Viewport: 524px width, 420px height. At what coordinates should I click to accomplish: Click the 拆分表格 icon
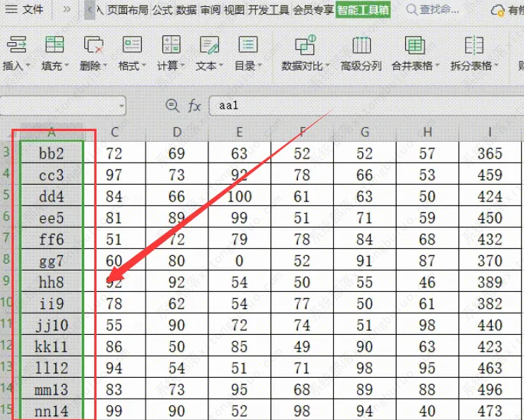(x=474, y=45)
